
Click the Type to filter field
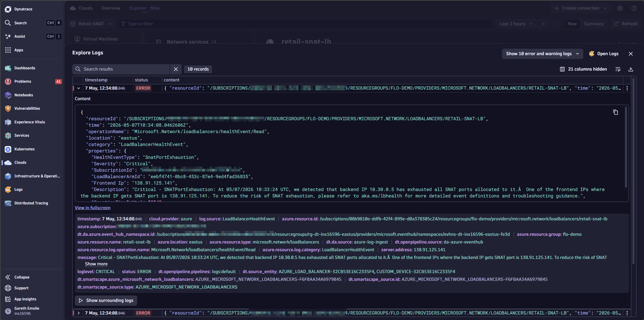coord(305,24)
